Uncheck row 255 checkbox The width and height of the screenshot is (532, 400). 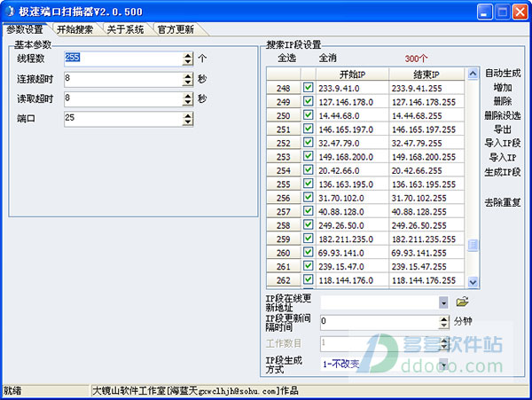click(308, 184)
